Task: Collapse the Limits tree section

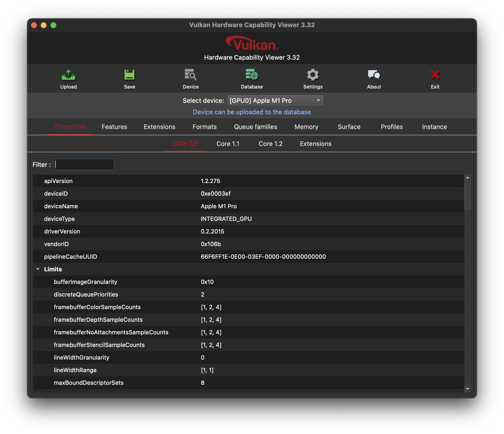Action: click(38, 269)
